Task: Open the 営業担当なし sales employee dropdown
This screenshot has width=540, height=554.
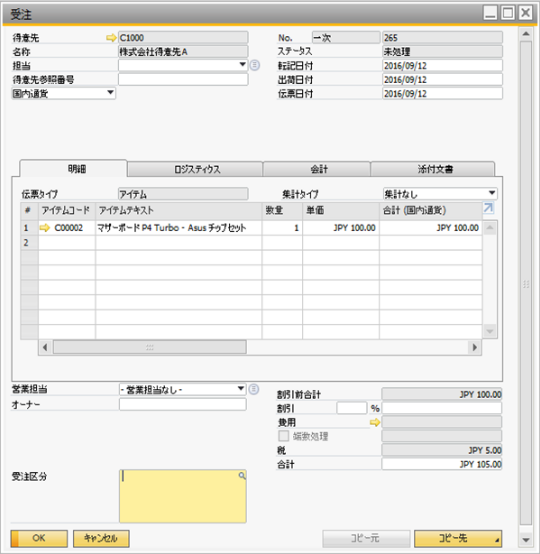Action: (x=183, y=389)
